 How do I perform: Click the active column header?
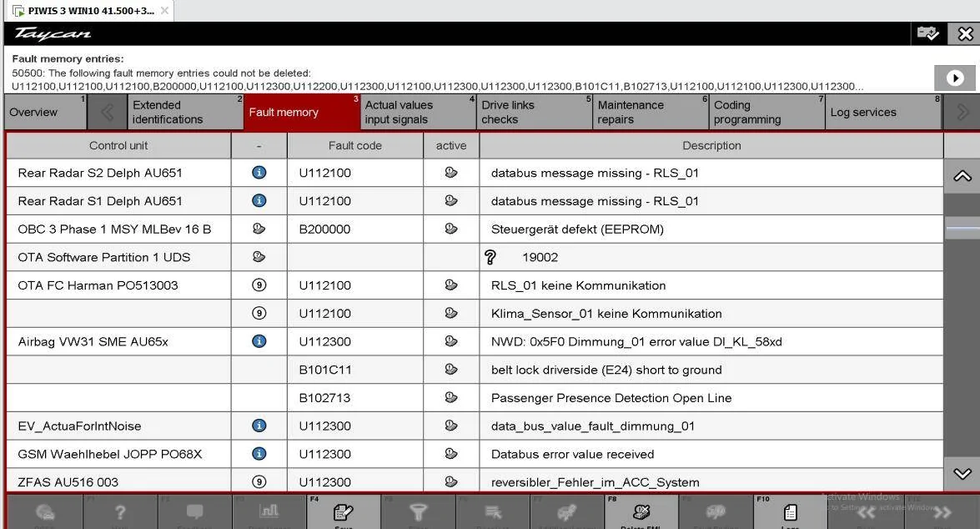(451, 146)
